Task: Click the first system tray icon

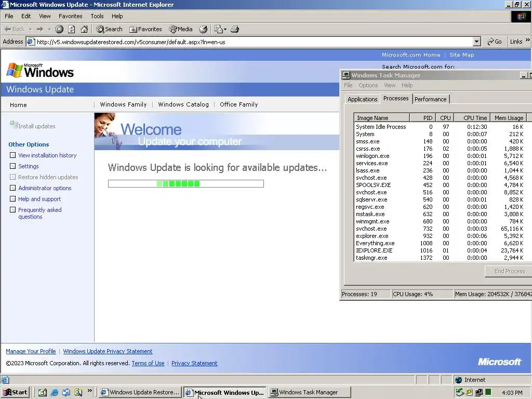Action: coord(459,392)
